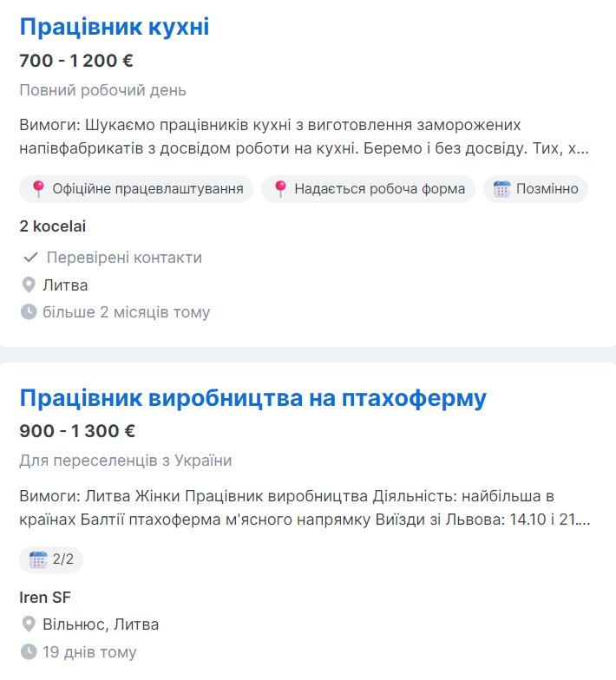
Task: Open employer "2 kocelai" profile
Action: click(53, 226)
